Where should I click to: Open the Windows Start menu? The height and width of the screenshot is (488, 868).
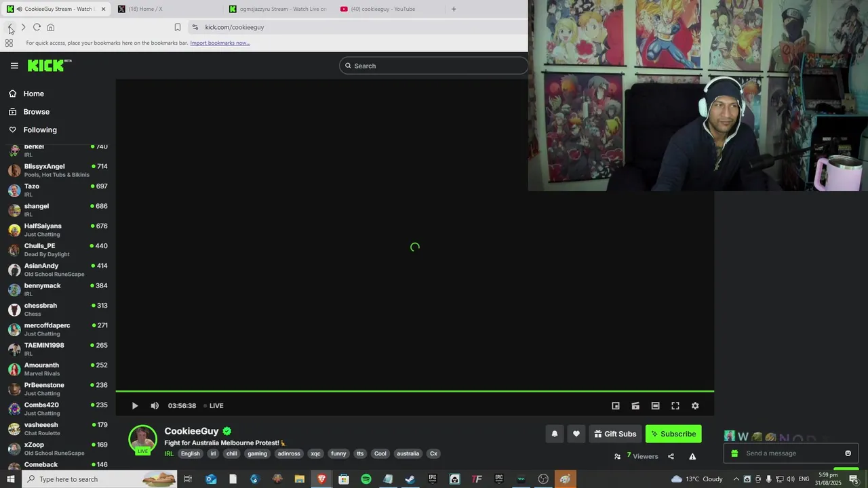10,479
